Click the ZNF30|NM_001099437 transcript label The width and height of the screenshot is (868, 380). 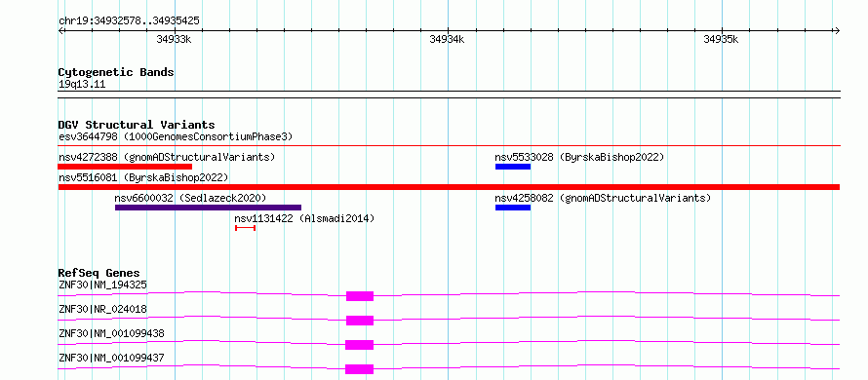click(111, 358)
